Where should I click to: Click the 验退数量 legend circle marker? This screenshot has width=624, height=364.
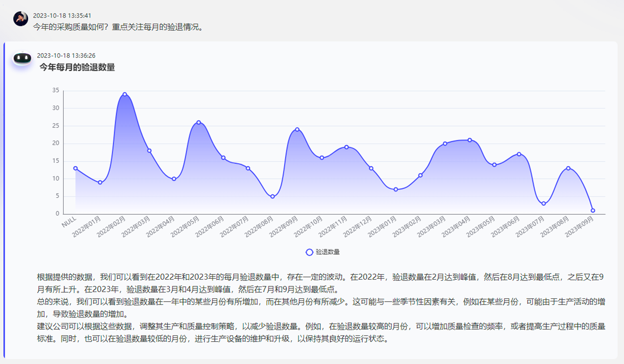pos(309,252)
